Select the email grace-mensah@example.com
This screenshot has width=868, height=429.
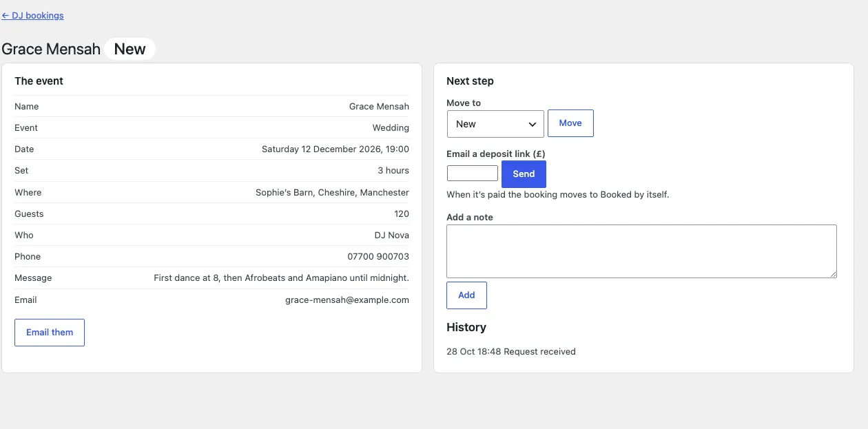click(347, 300)
